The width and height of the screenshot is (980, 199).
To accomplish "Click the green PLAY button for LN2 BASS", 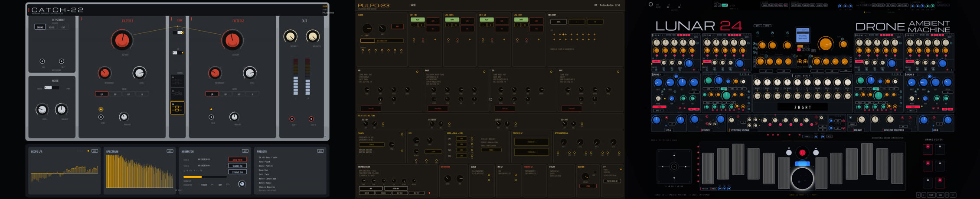I will pyautogui.click(x=452, y=20).
